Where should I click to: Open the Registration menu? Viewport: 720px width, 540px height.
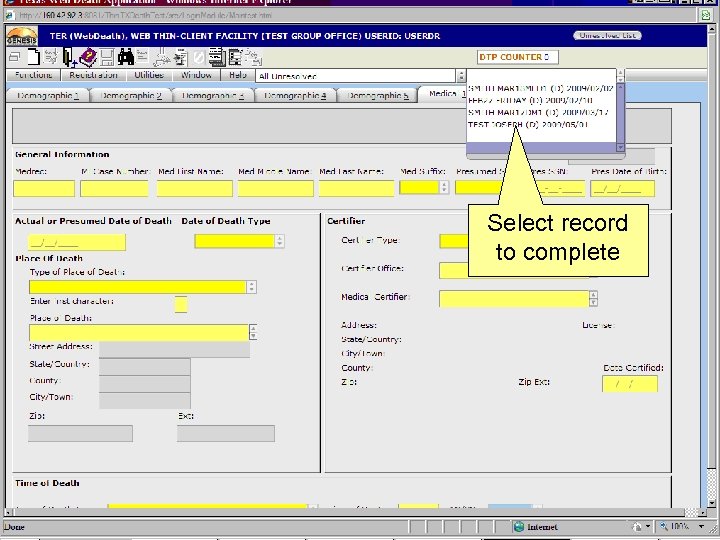coord(94,75)
